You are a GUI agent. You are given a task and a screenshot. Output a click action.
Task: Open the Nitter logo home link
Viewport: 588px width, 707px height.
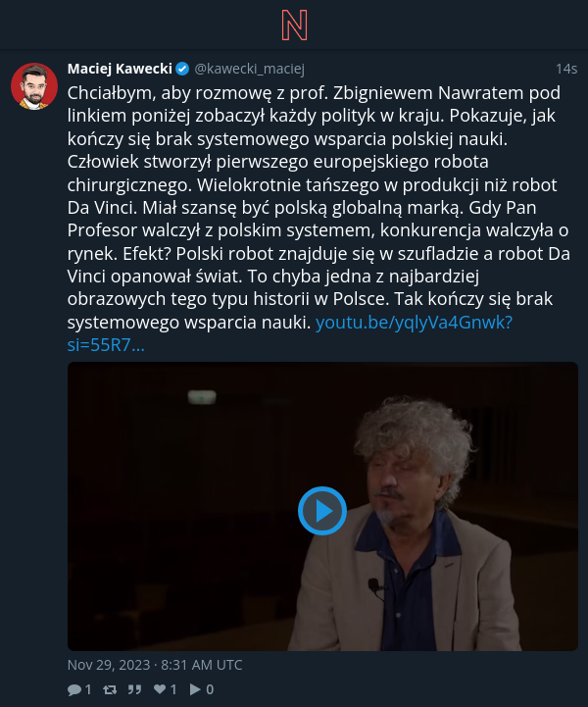tap(294, 25)
